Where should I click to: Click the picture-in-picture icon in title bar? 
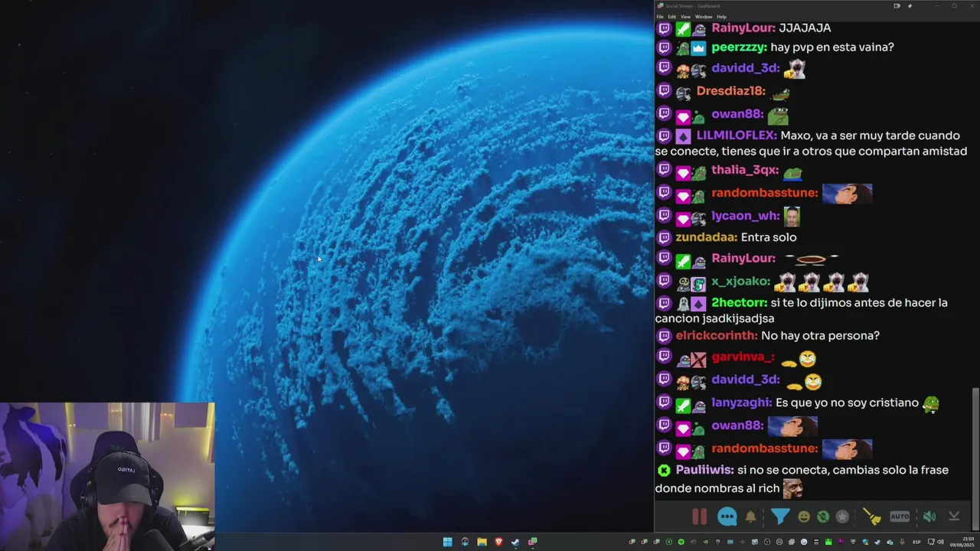click(897, 5)
